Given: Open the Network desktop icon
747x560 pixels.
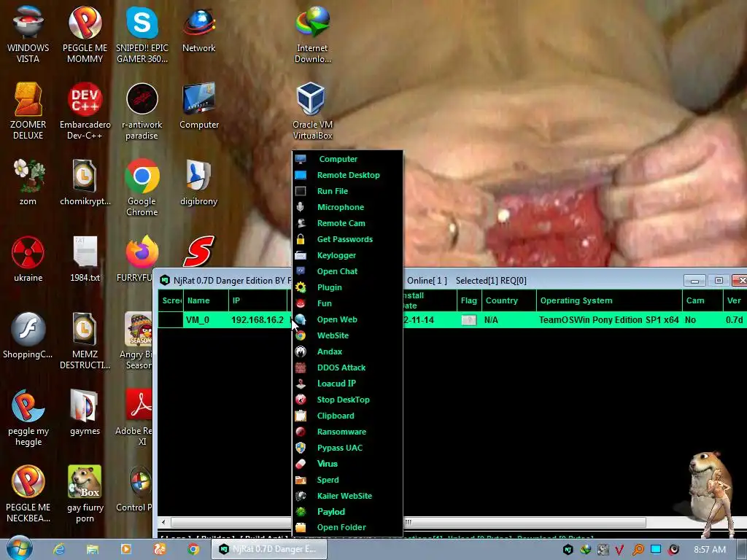Looking at the screenshot, I should [x=198, y=28].
